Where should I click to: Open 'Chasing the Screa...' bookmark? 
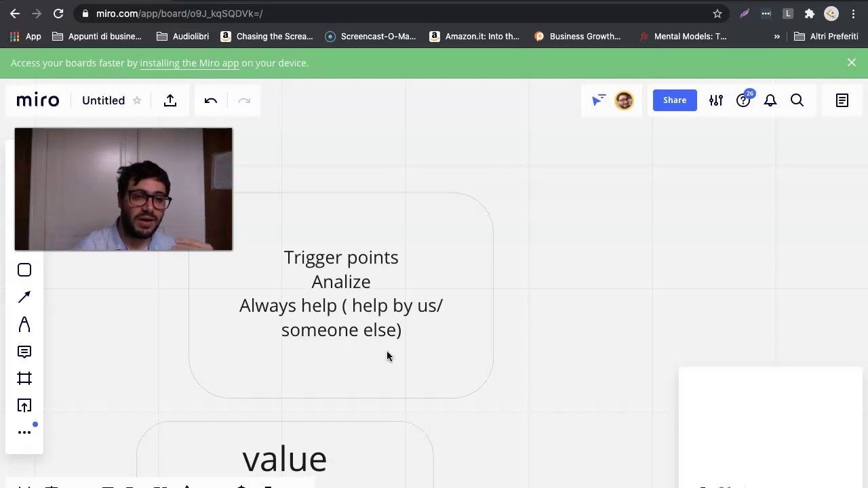[x=267, y=37]
